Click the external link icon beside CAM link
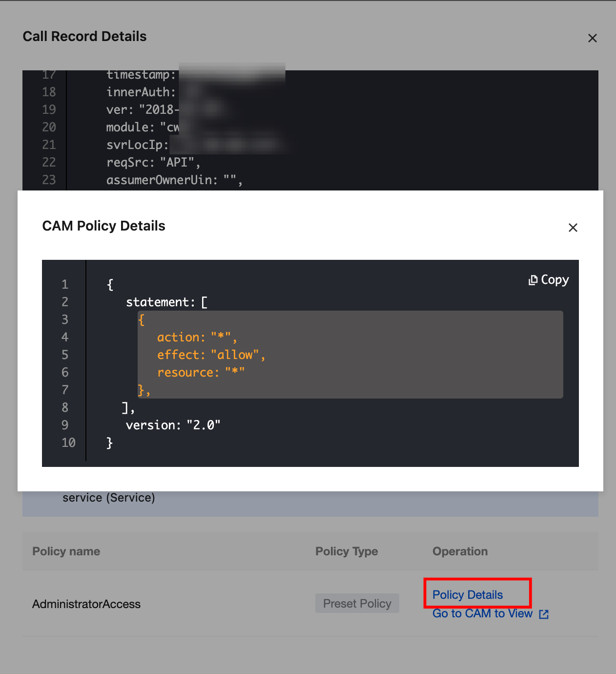 pyautogui.click(x=544, y=614)
